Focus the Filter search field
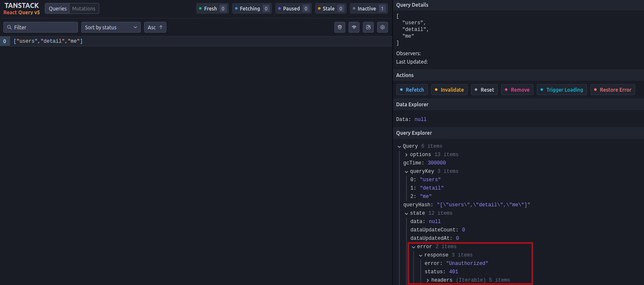 [41, 27]
